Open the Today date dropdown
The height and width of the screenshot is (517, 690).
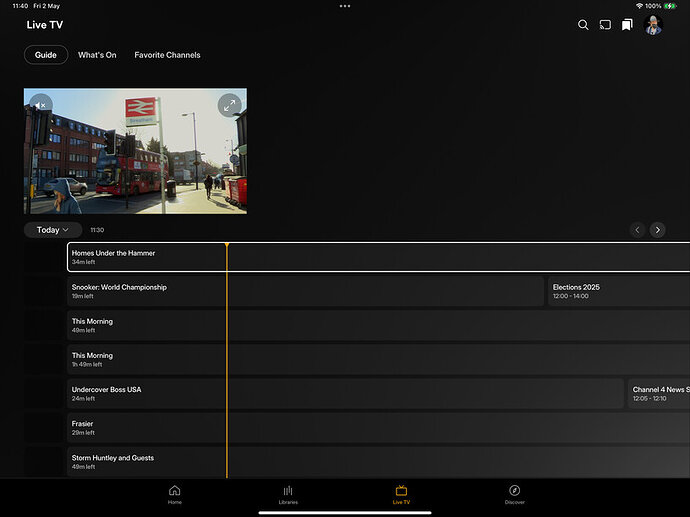click(53, 230)
